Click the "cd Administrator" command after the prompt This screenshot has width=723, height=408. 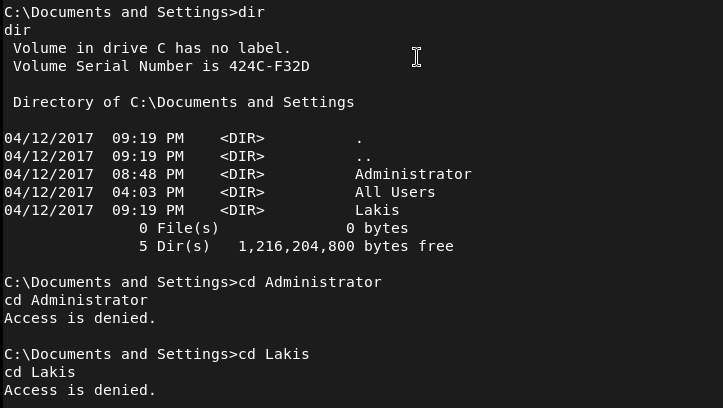point(309,282)
